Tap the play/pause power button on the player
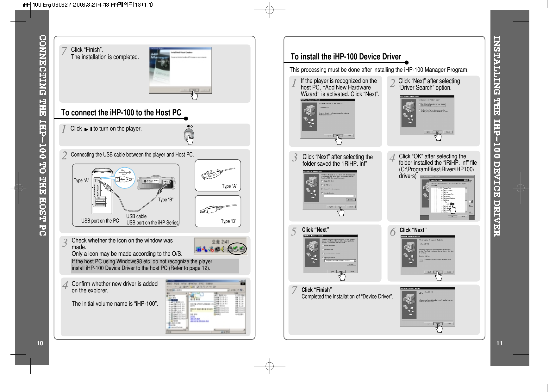Viewport: 555px width, 392px height. point(189,135)
